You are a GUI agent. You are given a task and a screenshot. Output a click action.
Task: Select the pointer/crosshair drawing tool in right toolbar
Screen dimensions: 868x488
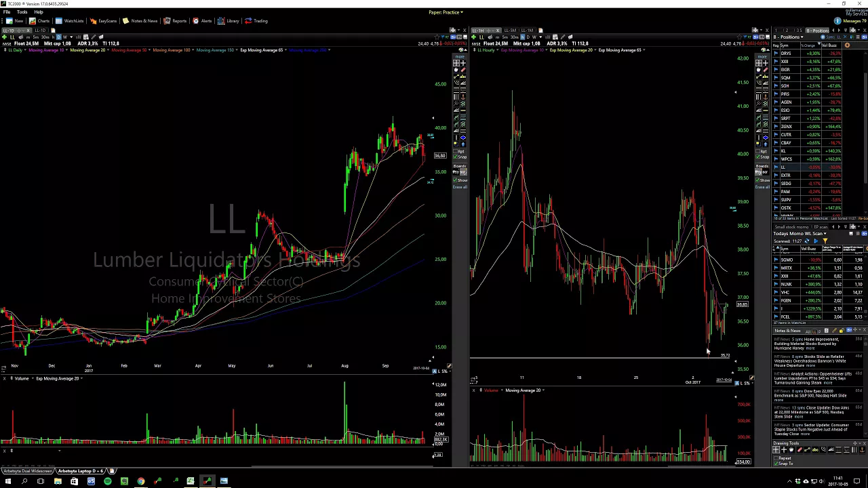pyautogui.click(x=759, y=63)
